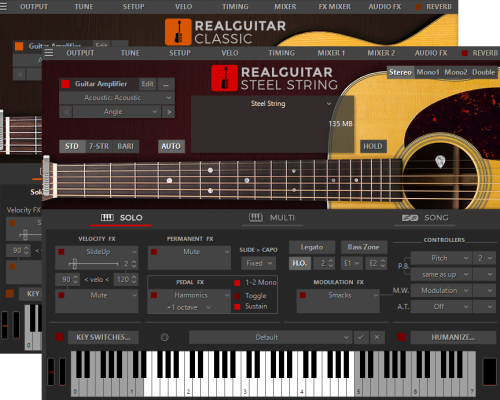The width and height of the screenshot is (500, 400).
Task: Open the HUMANIZE... button
Action: (x=453, y=337)
